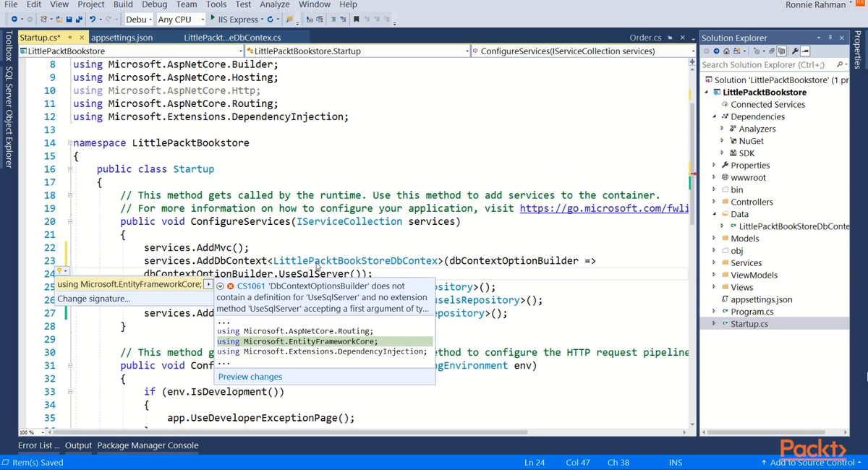The image size is (868, 470).
Task: Open the Analyze menu
Action: 274,4
